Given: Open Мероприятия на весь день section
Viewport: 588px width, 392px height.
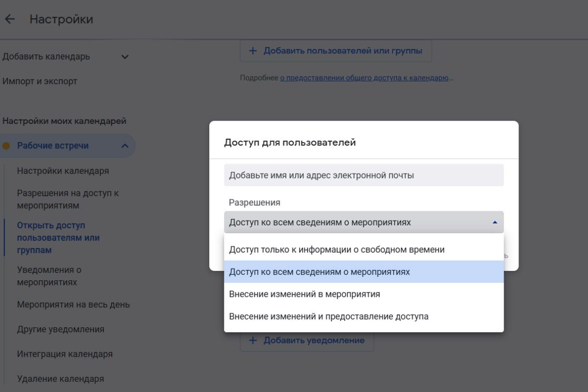Looking at the screenshot, I should click(73, 305).
